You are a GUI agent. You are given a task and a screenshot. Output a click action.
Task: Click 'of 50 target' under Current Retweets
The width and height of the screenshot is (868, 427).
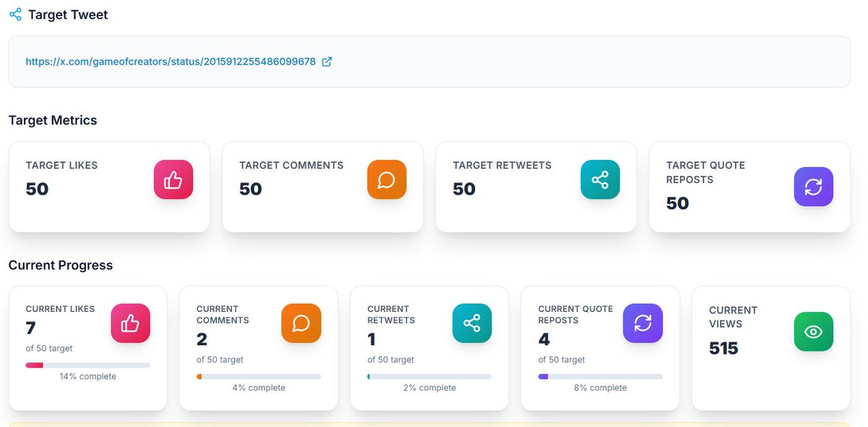pyautogui.click(x=391, y=360)
